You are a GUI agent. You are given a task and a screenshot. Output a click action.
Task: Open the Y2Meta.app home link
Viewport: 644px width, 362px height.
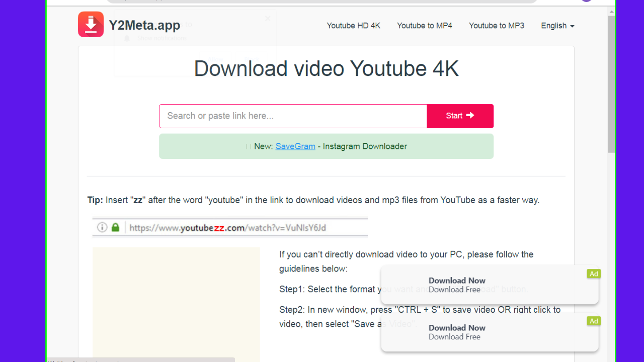point(144,25)
